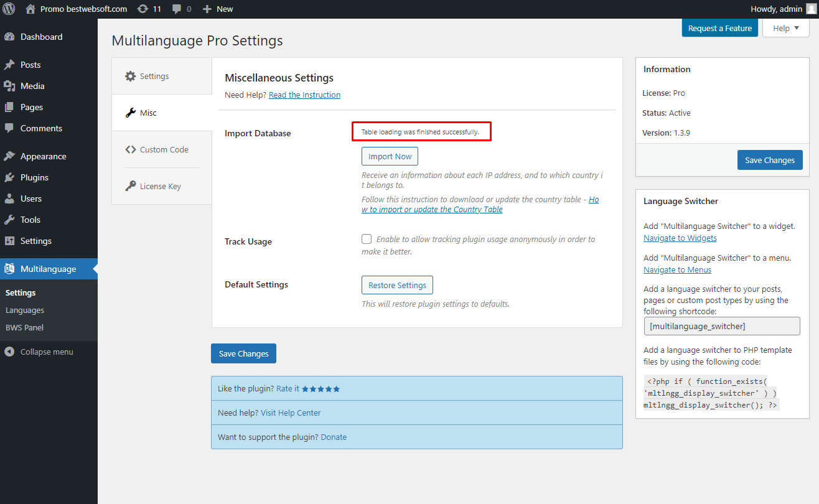Open the updates icon showing 11
Image resolution: width=819 pixels, height=504 pixels.
click(143, 9)
